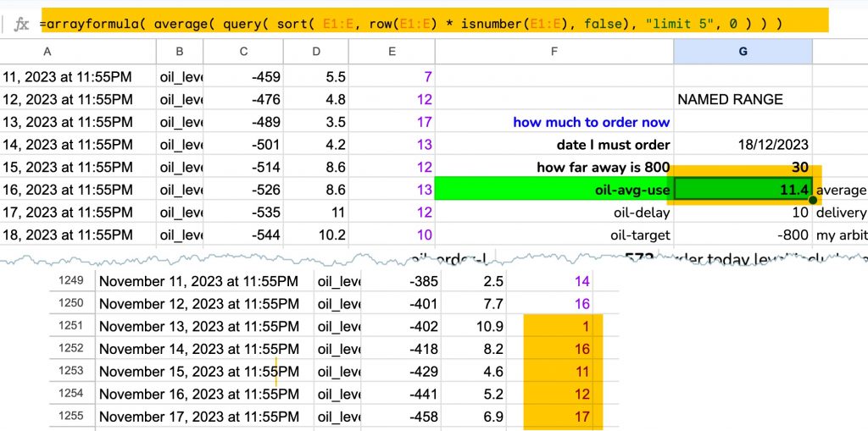868x431 pixels.
Task: Select the -501 cell
Action: tap(243, 145)
